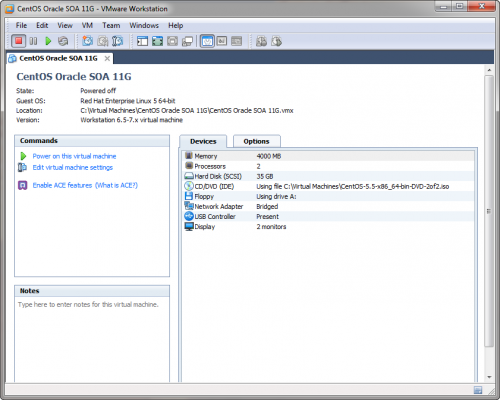Click Edit virtual machine settings link

(x=73, y=167)
